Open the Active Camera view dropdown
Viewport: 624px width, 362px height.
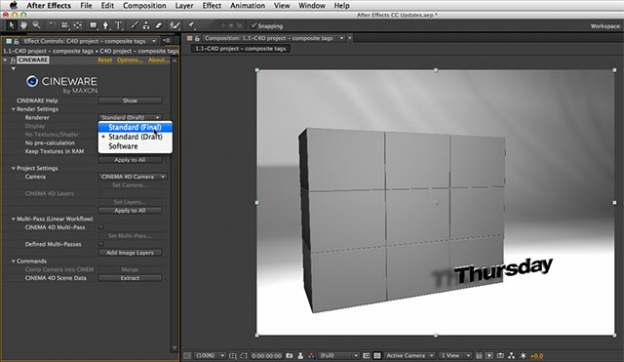[x=410, y=356]
